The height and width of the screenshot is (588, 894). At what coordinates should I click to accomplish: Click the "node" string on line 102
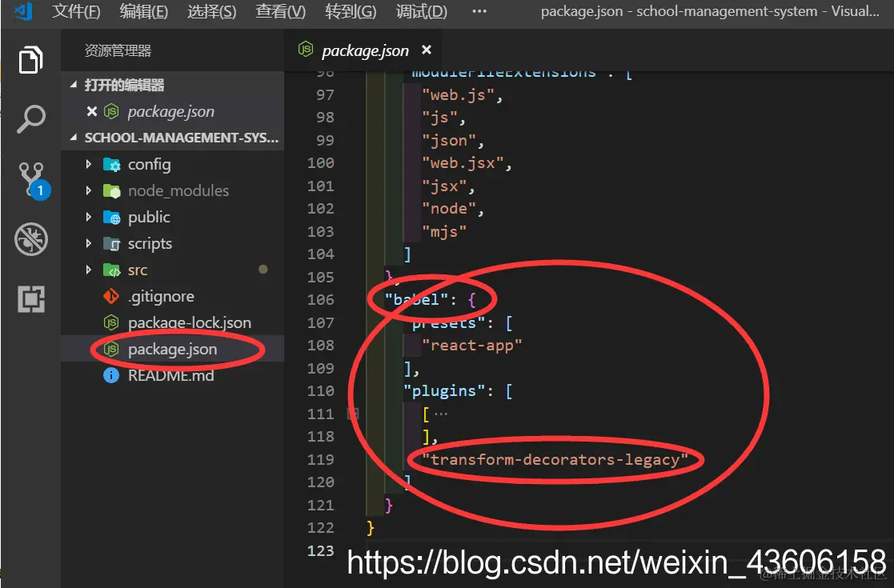(449, 209)
